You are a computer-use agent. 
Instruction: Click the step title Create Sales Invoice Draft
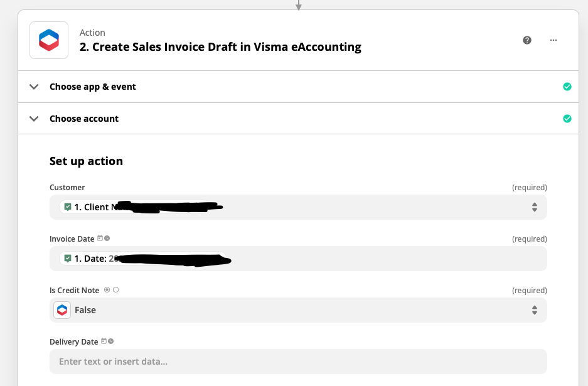pyautogui.click(x=220, y=47)
